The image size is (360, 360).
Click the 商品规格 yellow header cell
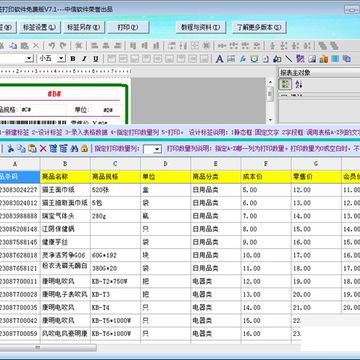115,177
